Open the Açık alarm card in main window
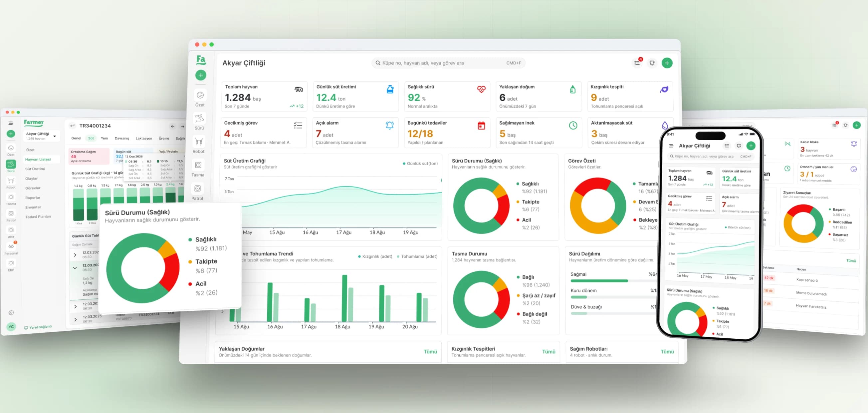Screen dimensions: 868x413 (x=355, y=133)
